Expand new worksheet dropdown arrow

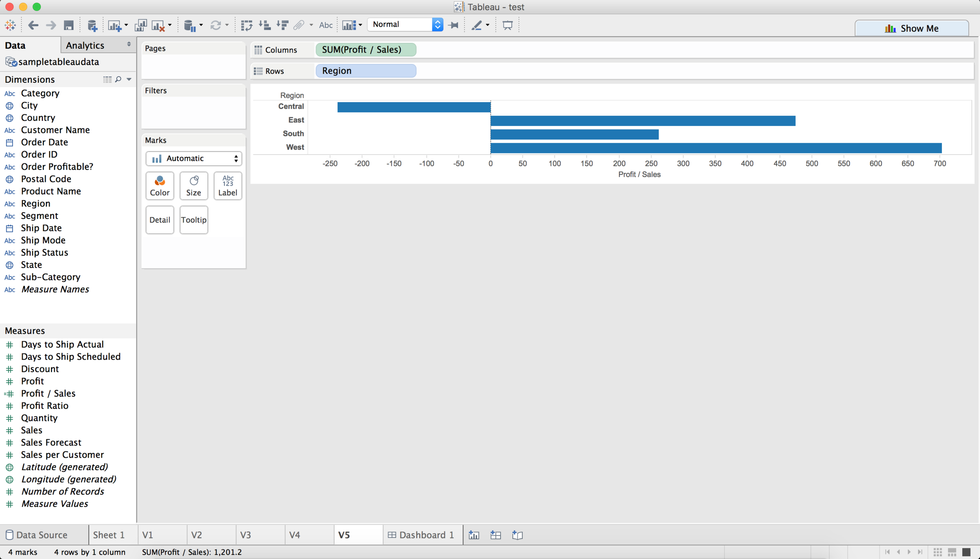(126, 25)
